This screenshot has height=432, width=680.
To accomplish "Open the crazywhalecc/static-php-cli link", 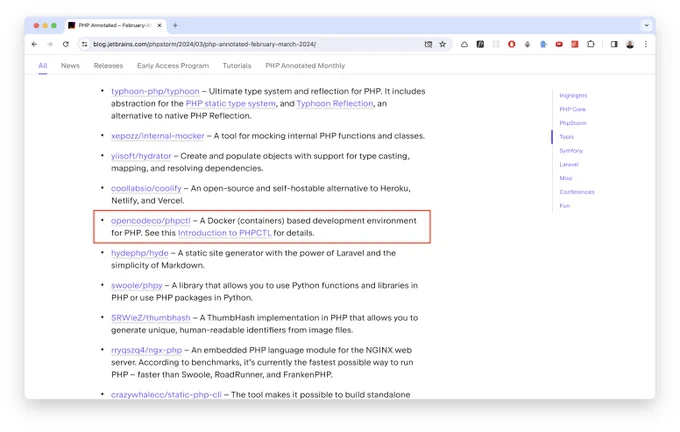I will point(166,395).
